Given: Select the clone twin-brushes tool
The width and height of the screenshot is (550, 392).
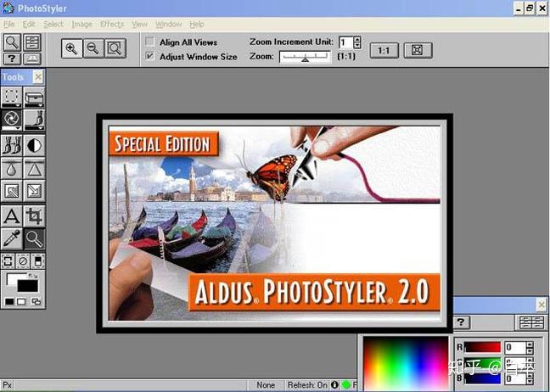Looking at the screenshot, I should (x=12, y=145).
